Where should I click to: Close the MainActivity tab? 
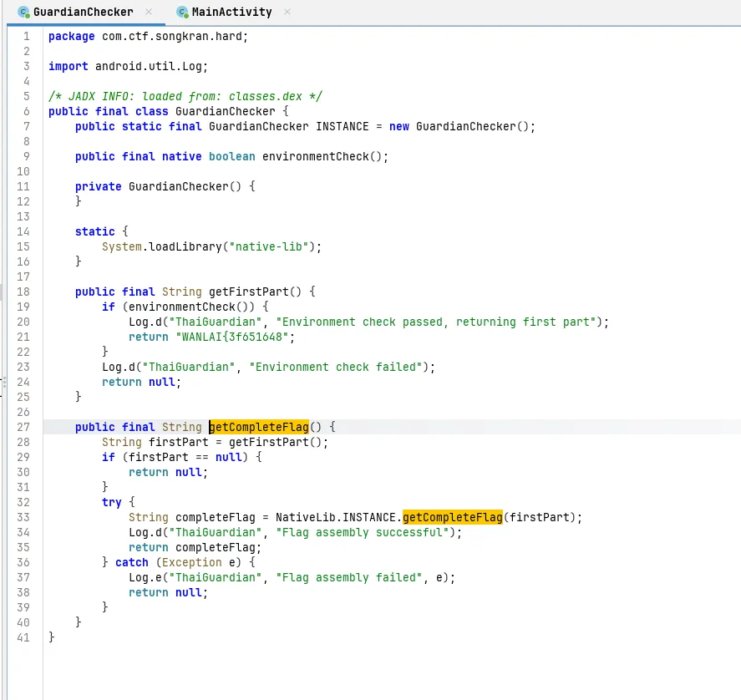click(287, 13)
